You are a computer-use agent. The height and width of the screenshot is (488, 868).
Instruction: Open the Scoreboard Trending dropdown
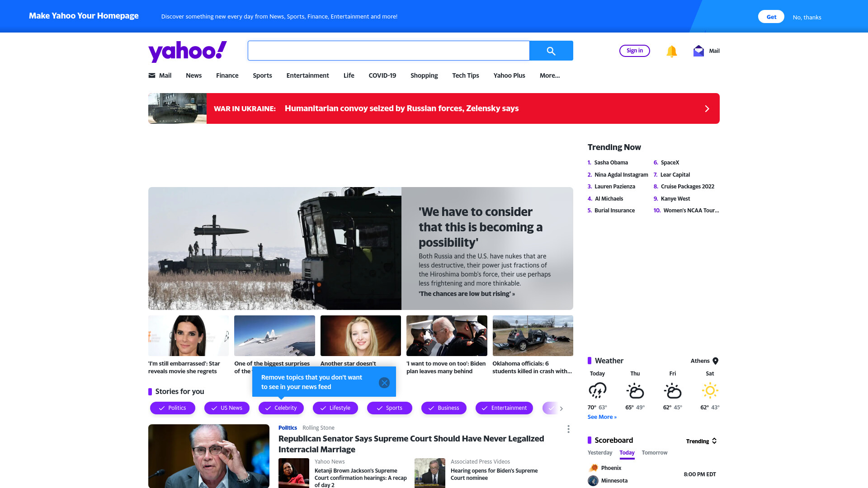pos(702,441)
